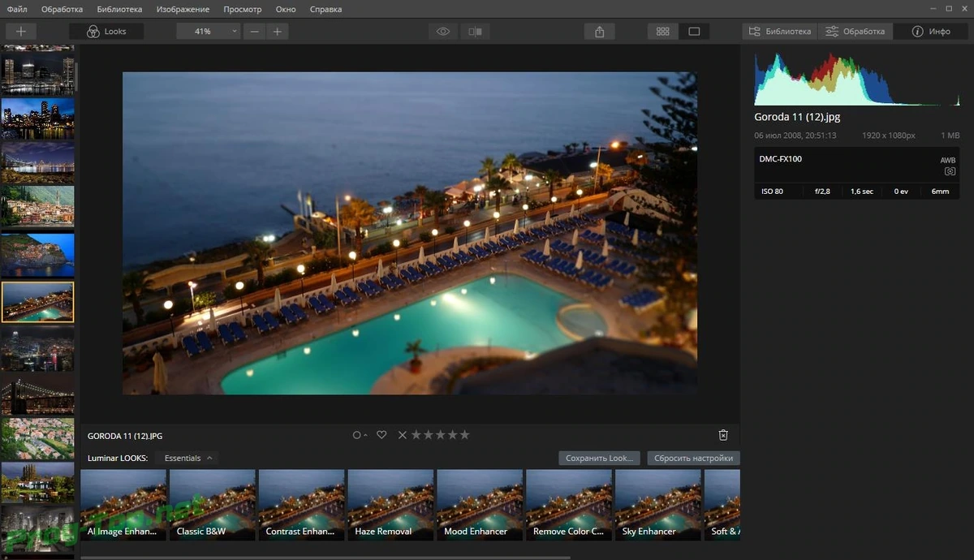
Task: Click the histogram graph in the info panel
Action: coord(857,79)
